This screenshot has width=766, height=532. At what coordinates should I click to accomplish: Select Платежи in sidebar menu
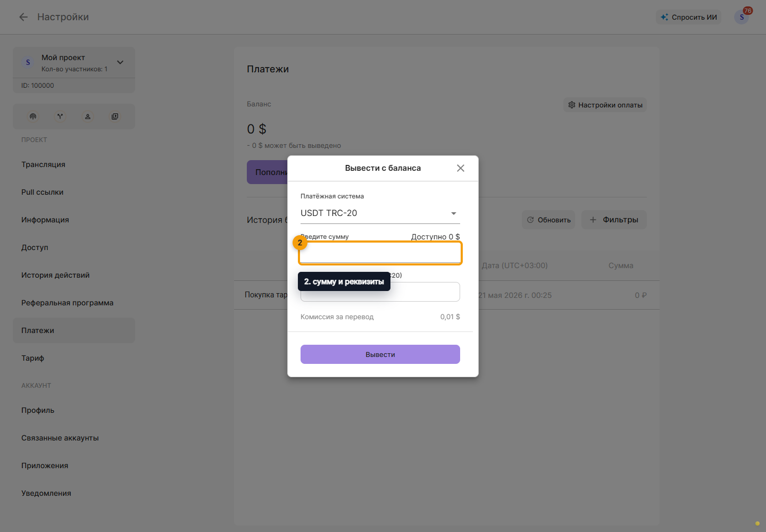coord(74,330)
